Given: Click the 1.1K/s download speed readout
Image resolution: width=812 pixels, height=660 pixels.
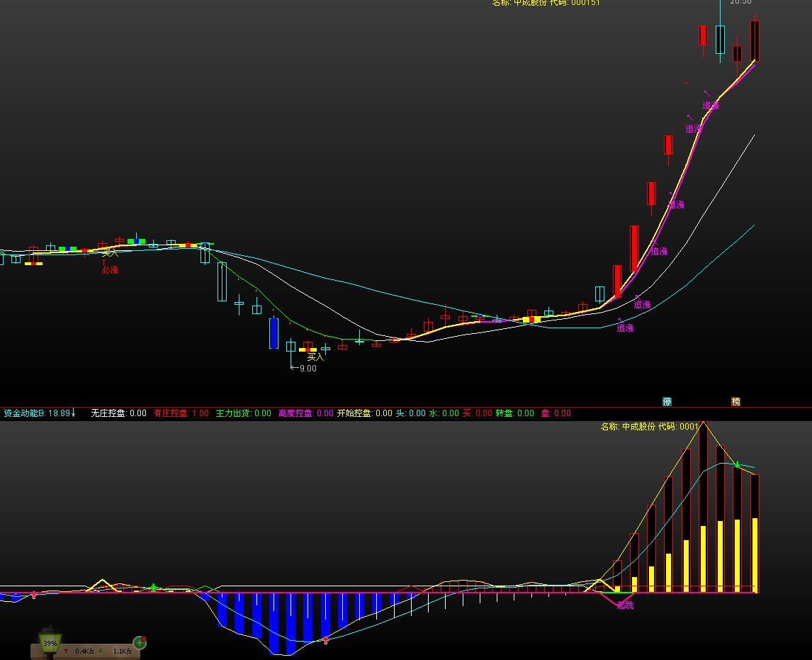Looking at the screenshot, I should (x=122, y=651).
